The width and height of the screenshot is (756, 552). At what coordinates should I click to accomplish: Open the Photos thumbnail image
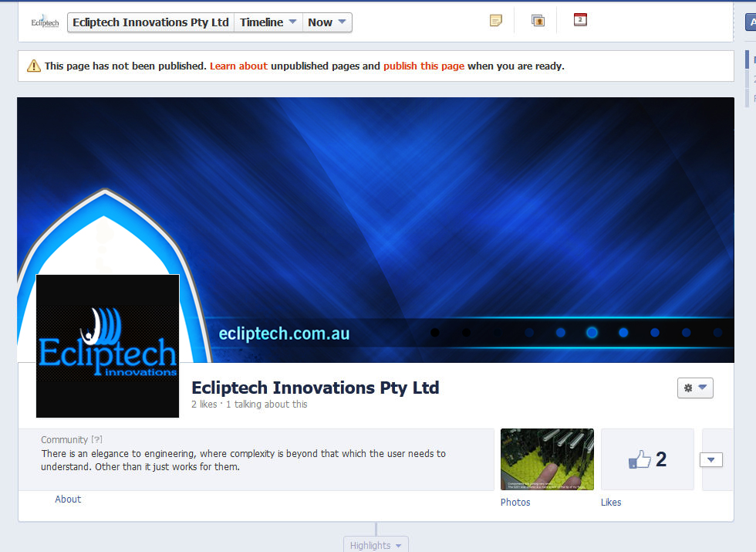547,459
